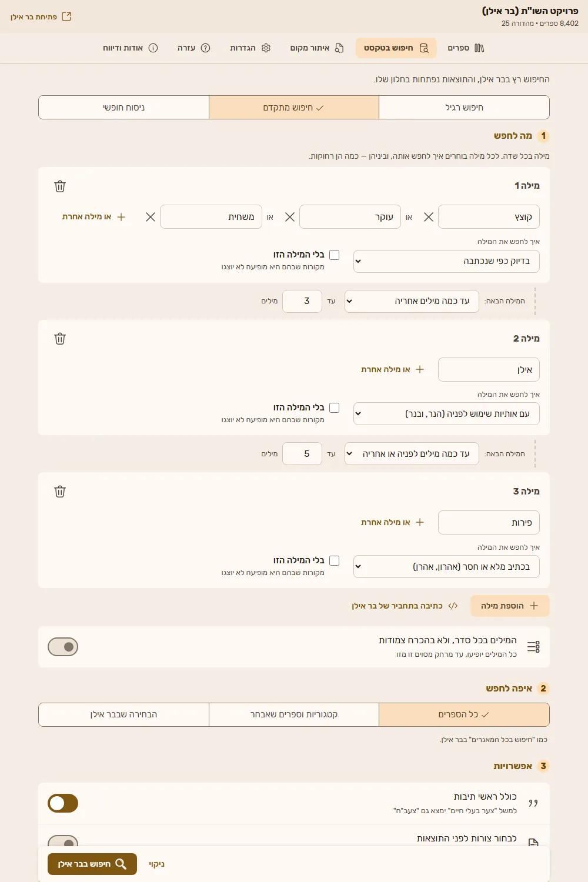Click the info icon for אודות ודיווח

[x=153, y=48]
